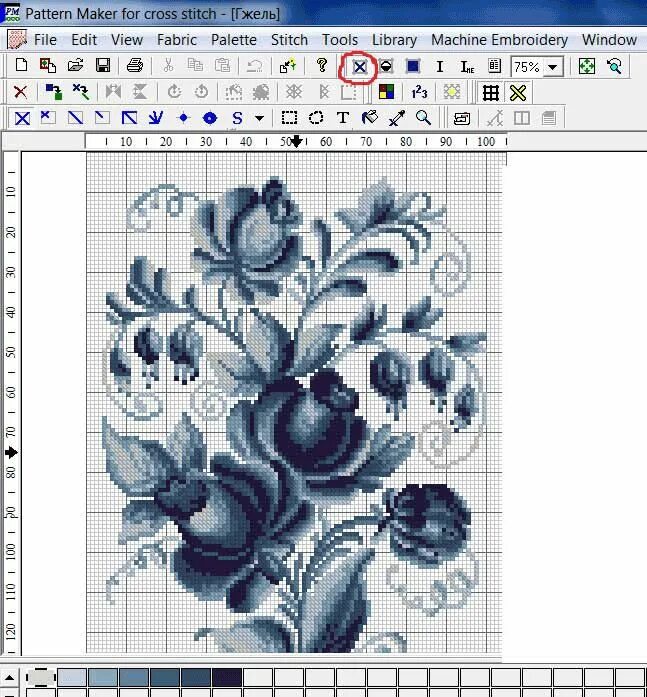
Task: Select the pale blue palette swatch
Action: [72, 677]
